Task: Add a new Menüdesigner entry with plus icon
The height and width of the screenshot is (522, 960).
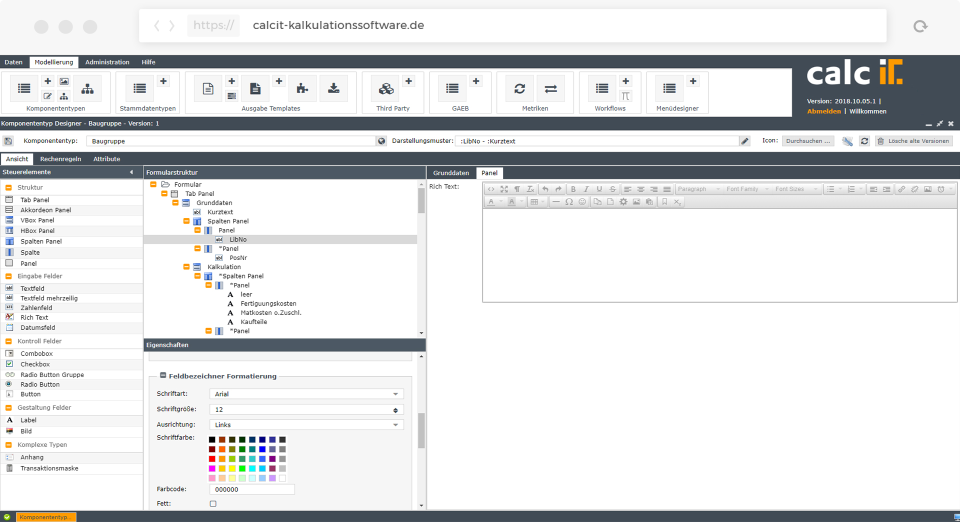Action: (x=693, y=81)
